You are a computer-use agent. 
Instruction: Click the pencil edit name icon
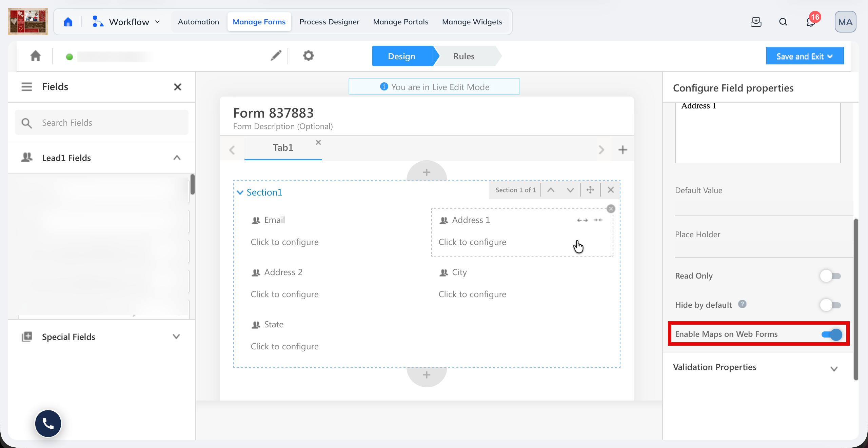click(276, 56)
